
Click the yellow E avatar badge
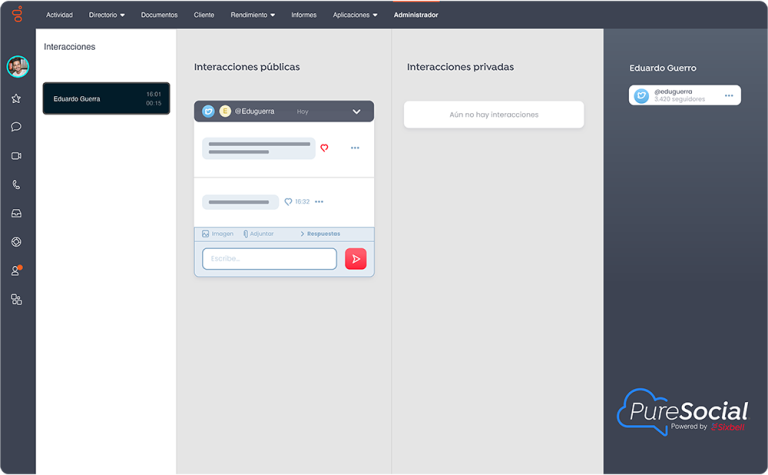pos(225,111)
